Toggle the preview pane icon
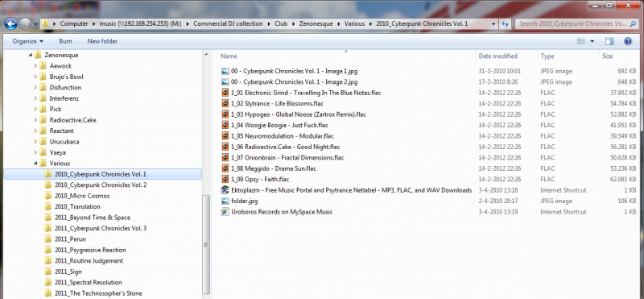Screen dimensions: 644x299 [609, 41]
